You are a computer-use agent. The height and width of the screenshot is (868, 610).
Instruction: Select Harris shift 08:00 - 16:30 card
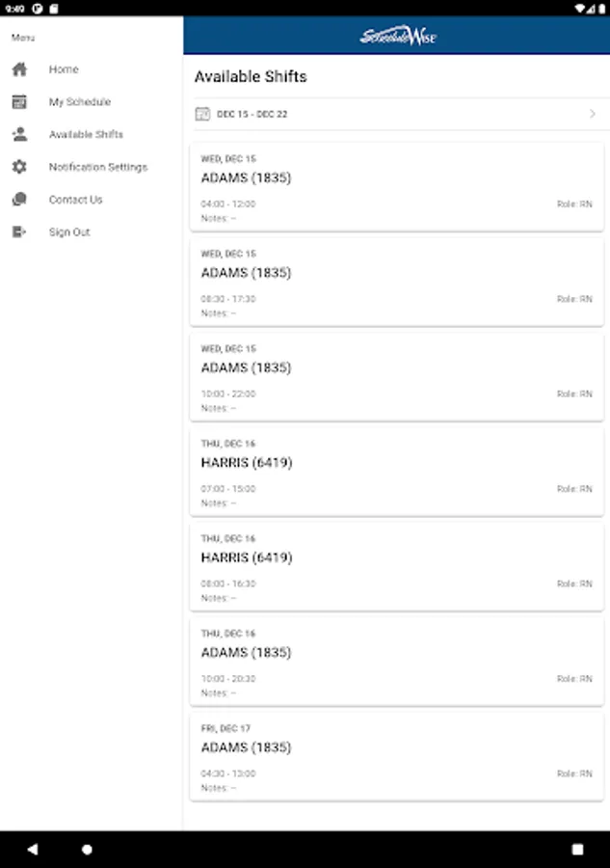pos(396,566)
